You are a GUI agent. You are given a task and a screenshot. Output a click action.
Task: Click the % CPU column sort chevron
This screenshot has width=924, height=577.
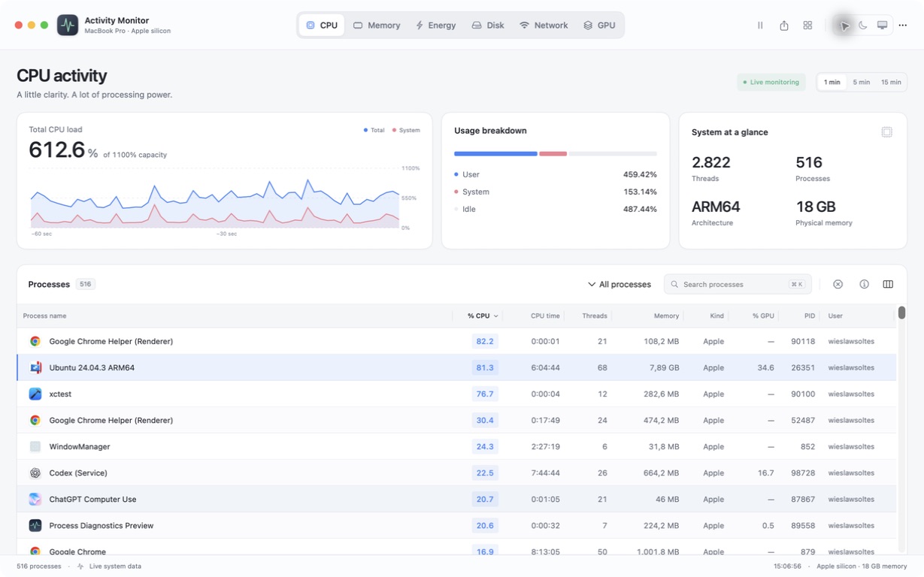coord(495,316)
